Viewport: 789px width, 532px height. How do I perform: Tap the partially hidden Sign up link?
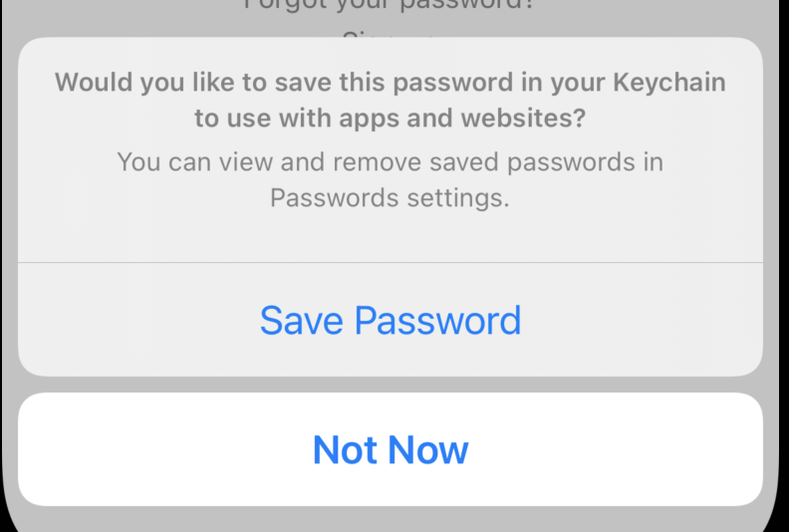(391, 34)
